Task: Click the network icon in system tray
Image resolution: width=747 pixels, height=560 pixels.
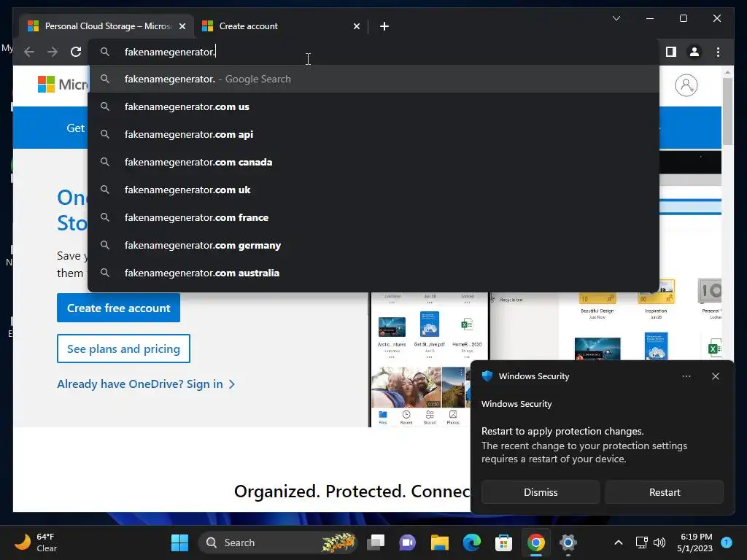Action: click(642, 542)
